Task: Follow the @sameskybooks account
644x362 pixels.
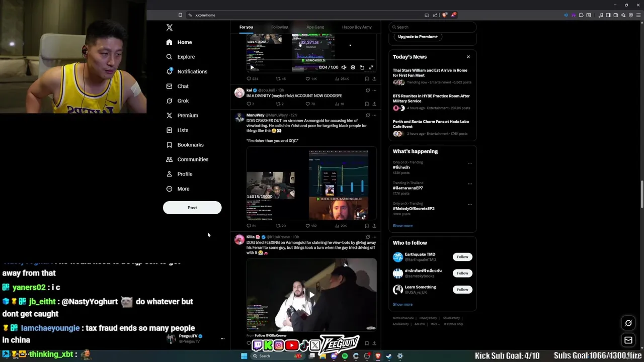Action: [462, 273]
